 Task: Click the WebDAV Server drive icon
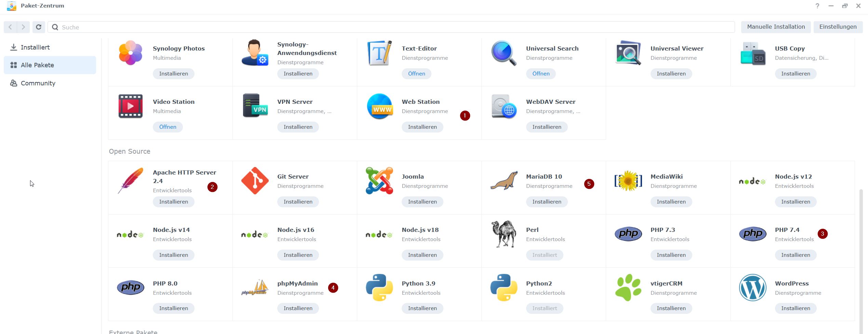504,106
